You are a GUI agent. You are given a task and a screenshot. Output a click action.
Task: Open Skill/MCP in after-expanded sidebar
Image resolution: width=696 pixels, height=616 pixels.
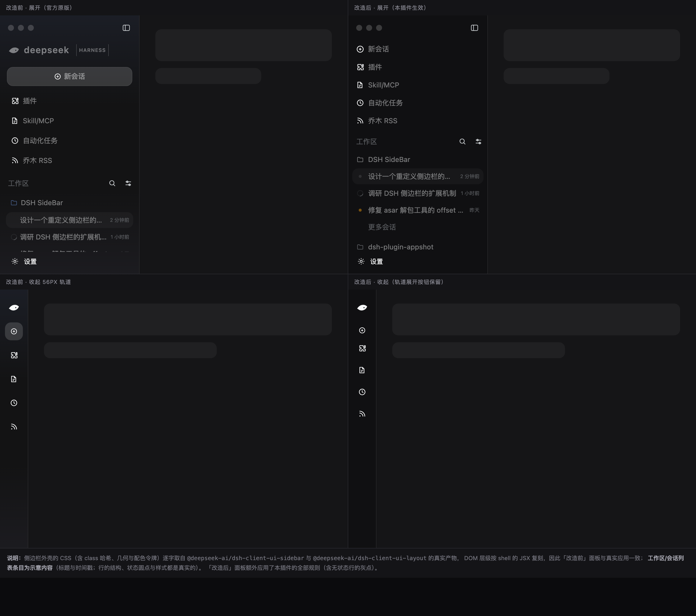coord(418,85)
